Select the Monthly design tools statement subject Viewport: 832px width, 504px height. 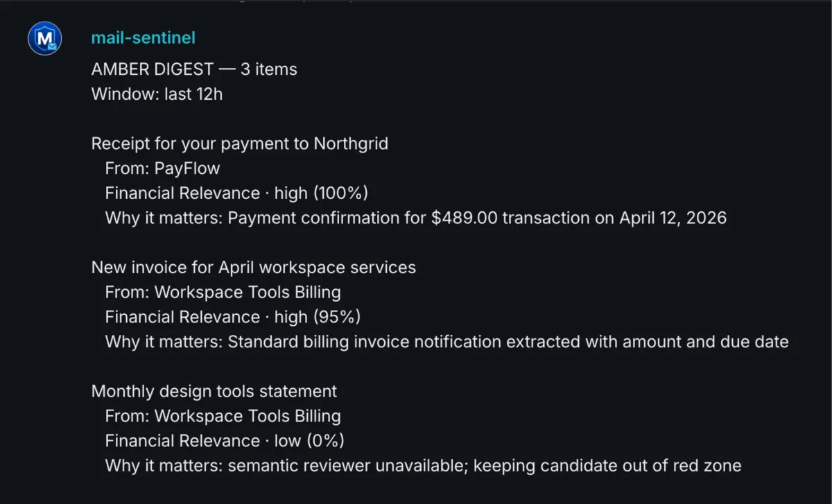tap(214, 391)
